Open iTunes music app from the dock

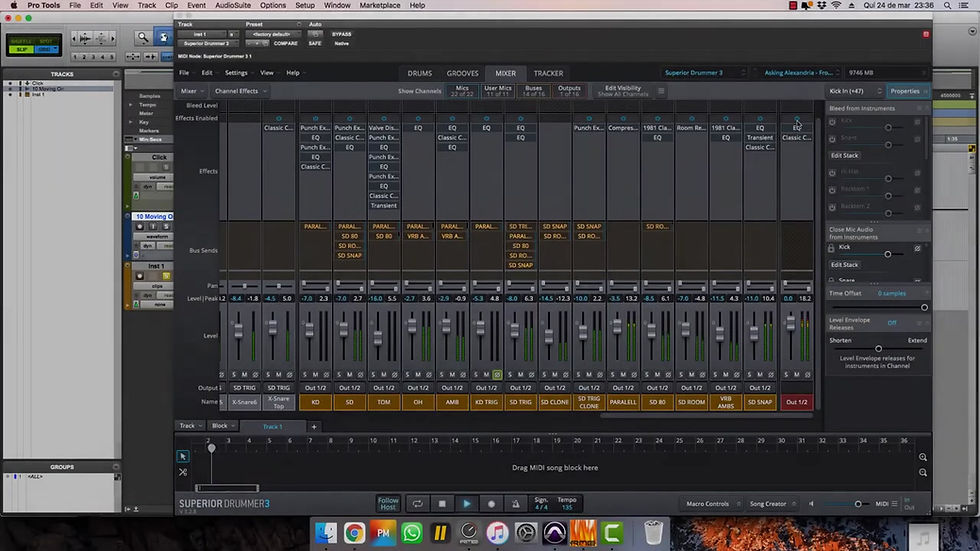click(x=497, y=533)
